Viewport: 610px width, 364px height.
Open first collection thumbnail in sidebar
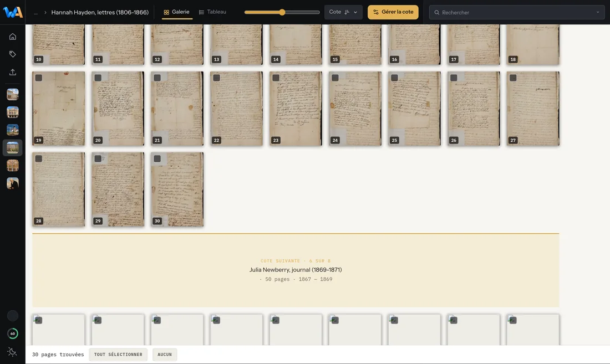pyautogui.click(x=12, y=94)
